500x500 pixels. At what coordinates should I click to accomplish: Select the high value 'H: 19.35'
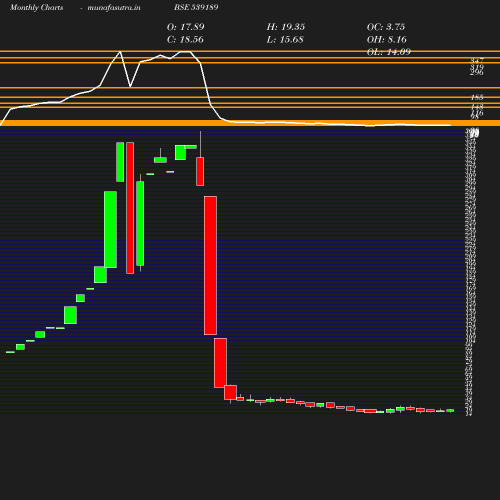[286, 27]
